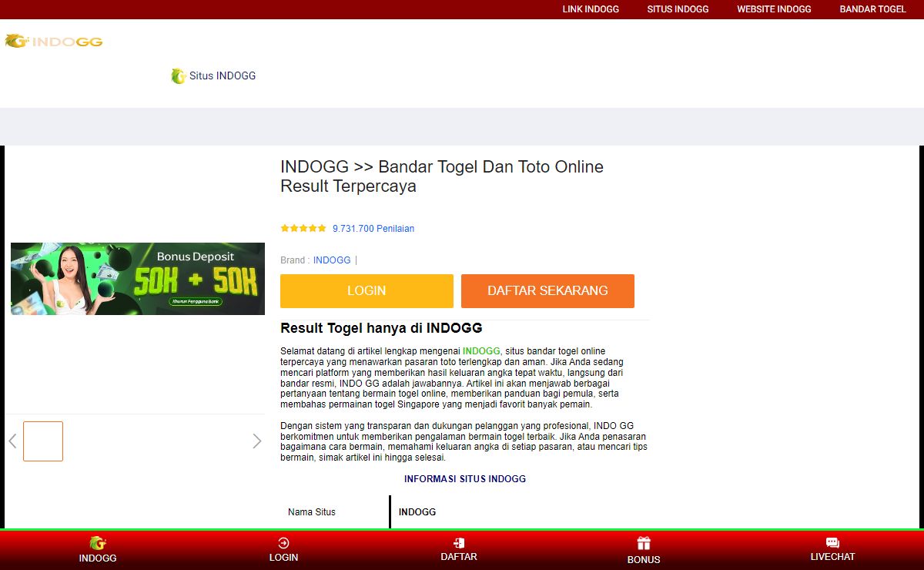Click the Bandar Togel Dan Toto page title
This screenshot has height=570, width=924.
click(x=442, y=176)
